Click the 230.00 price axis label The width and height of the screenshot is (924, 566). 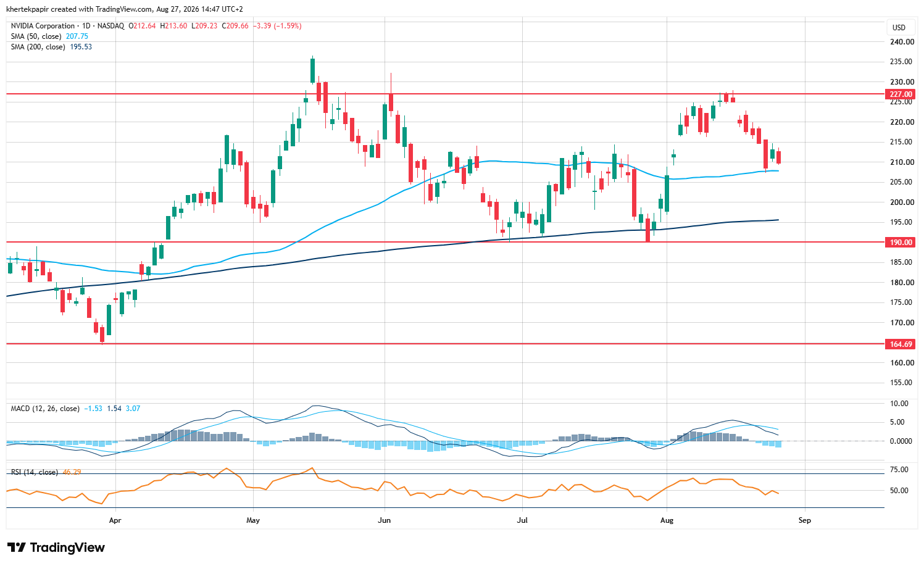(902, 82)
